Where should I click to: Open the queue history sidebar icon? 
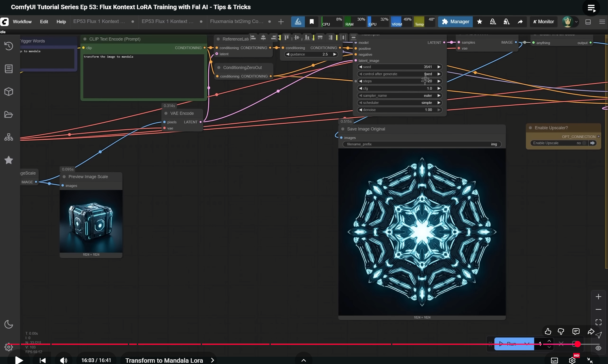(x=9, y=46)
